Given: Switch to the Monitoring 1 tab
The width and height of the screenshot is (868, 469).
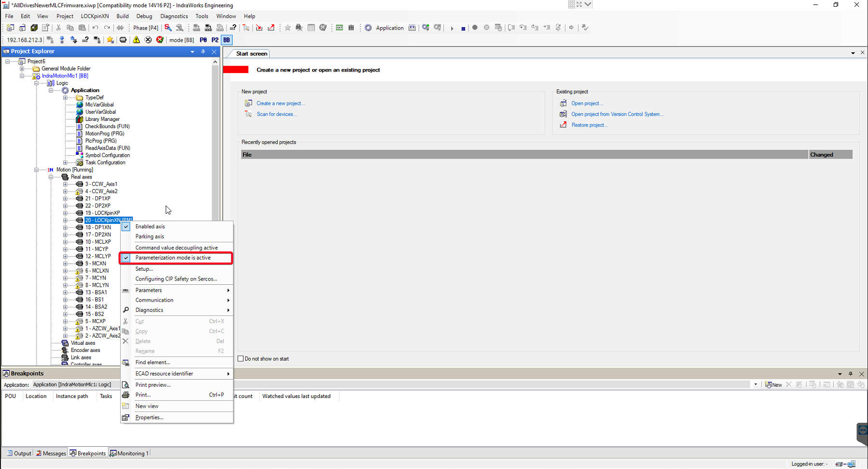Looking at the screenshot, I should [x=129, y=454].
